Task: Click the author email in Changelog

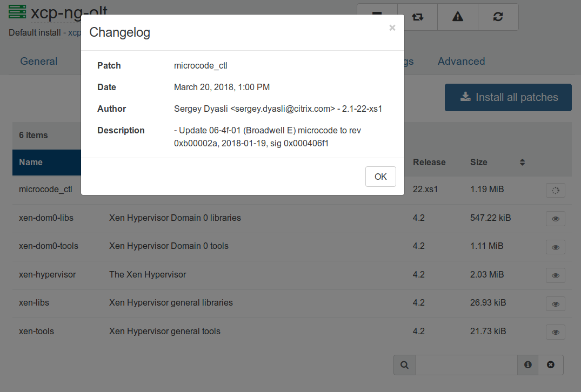Action: click(282, 109)
